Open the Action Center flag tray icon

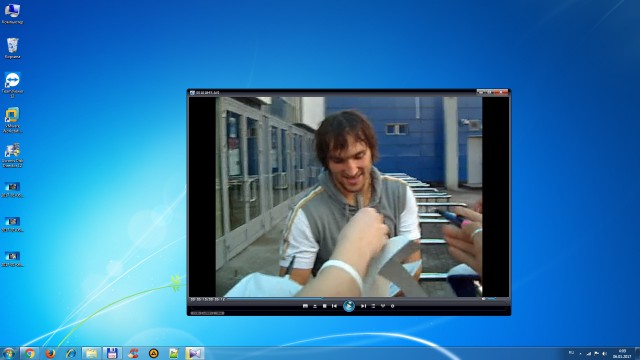click(x=596, y=353)
